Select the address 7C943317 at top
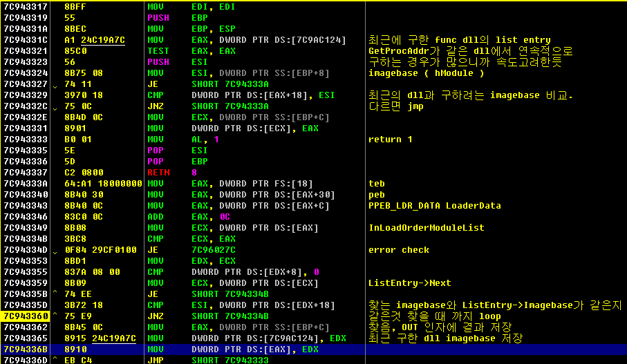627x364 pixels. [x=26, y=7]
